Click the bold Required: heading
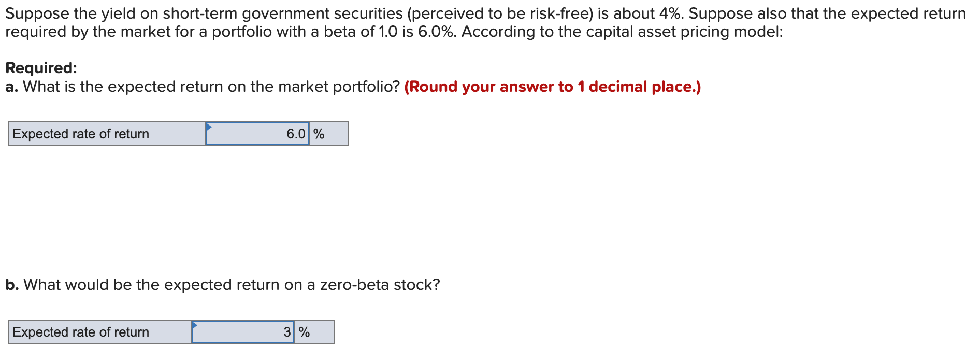The height and width of the screenshot is (361, 980). [41, 68]
